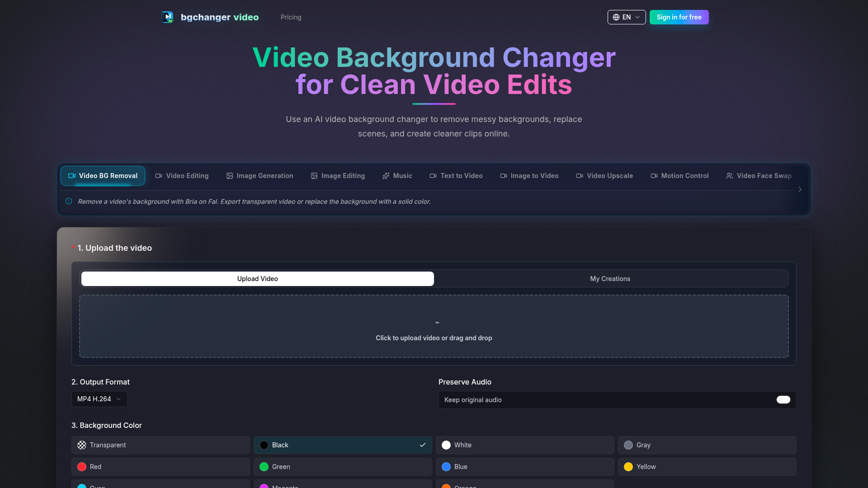
Task: Pick the Red background color
Action: 160,467
